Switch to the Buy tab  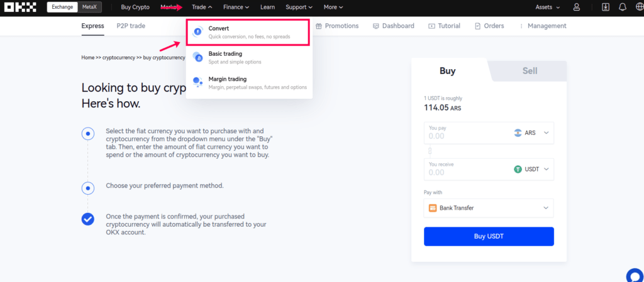(x=448, y=70)
